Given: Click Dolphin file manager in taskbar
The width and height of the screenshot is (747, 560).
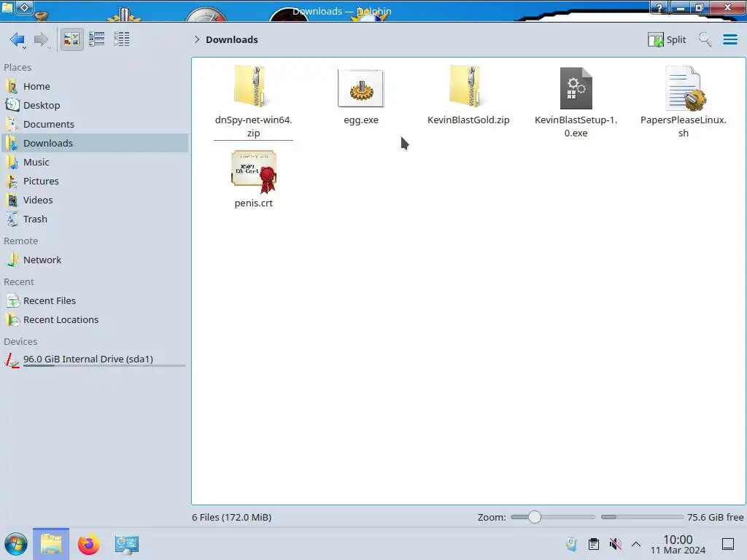Looking at the screenshot, I should pos(51,544).
